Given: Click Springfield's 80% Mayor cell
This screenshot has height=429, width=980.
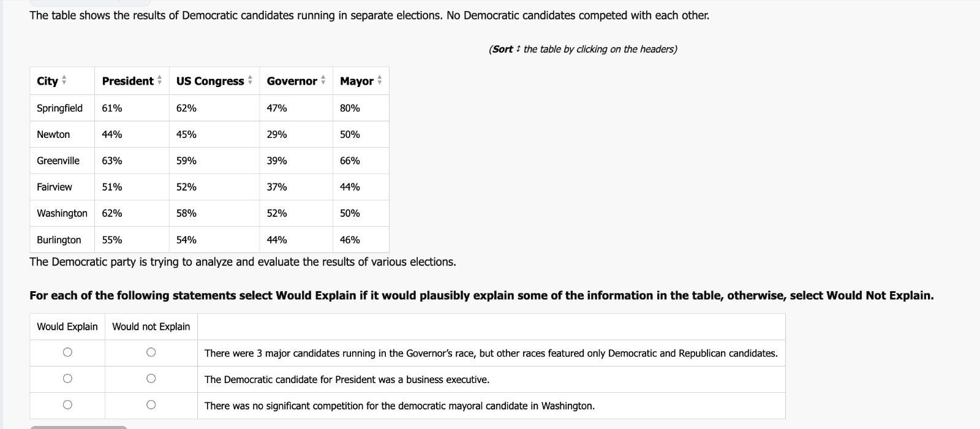Looking at the screenshot, I should [x=361, y=108].
